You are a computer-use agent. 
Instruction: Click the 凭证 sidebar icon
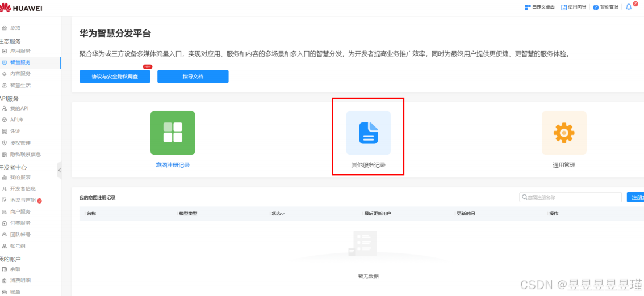point(5,131)
